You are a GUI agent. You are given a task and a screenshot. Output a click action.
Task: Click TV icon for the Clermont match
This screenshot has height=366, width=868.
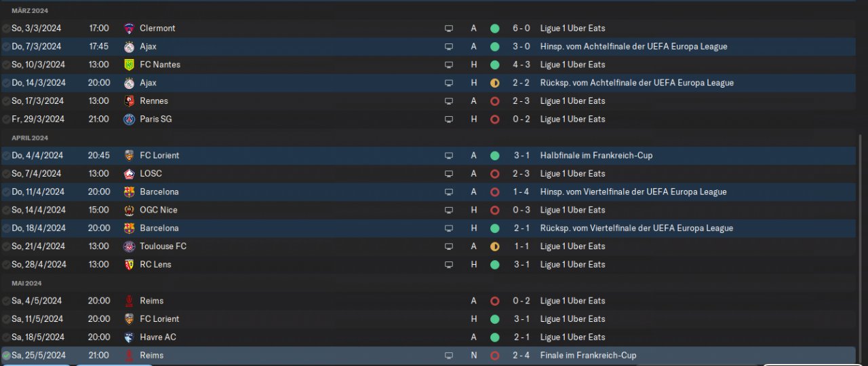tap(448, 29)
